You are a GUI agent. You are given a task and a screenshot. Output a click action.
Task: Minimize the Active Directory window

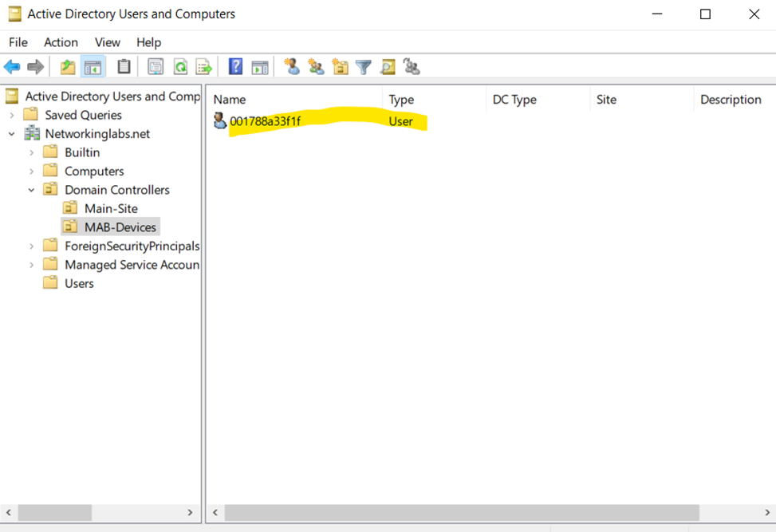click(x=656, y=14)
